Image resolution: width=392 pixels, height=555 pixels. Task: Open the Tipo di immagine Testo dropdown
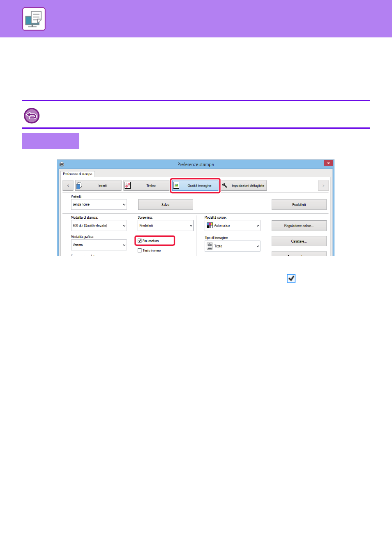tap(233, 246)
